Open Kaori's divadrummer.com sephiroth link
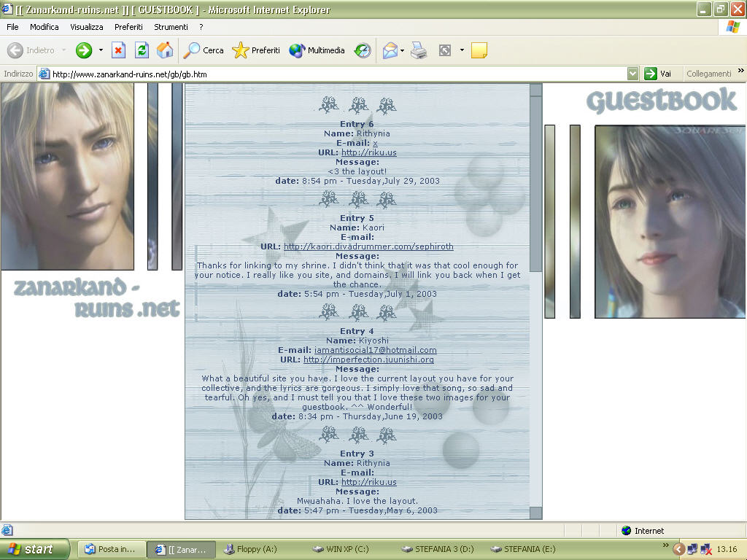This screenshot has height=560, width=747. pos(368,246)
